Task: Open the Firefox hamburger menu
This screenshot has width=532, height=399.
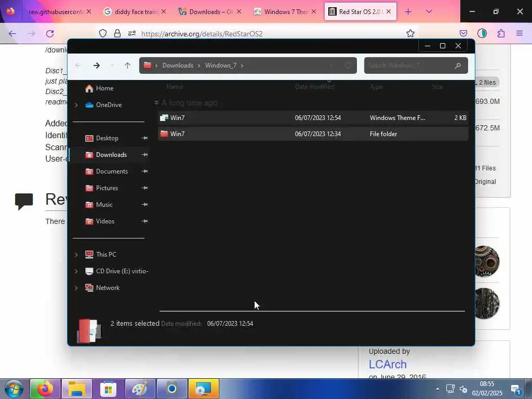Action: pyautogui.click(x=520, y=33)
